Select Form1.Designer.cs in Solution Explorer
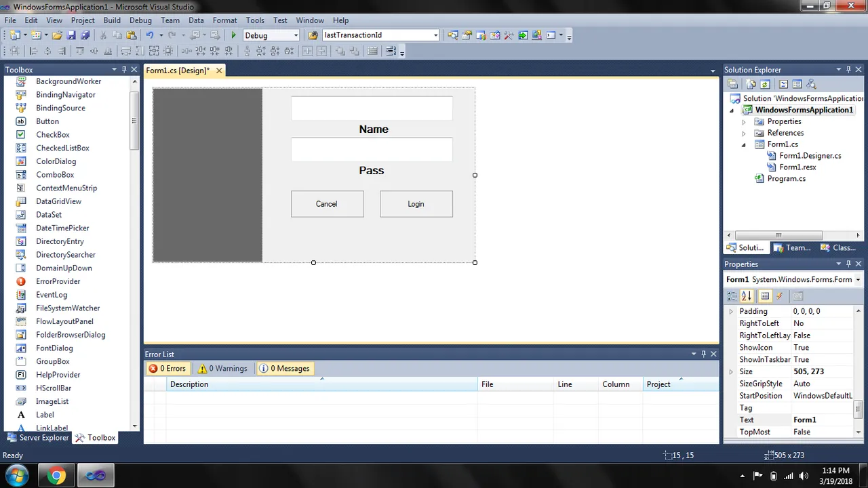 point(810,156)
